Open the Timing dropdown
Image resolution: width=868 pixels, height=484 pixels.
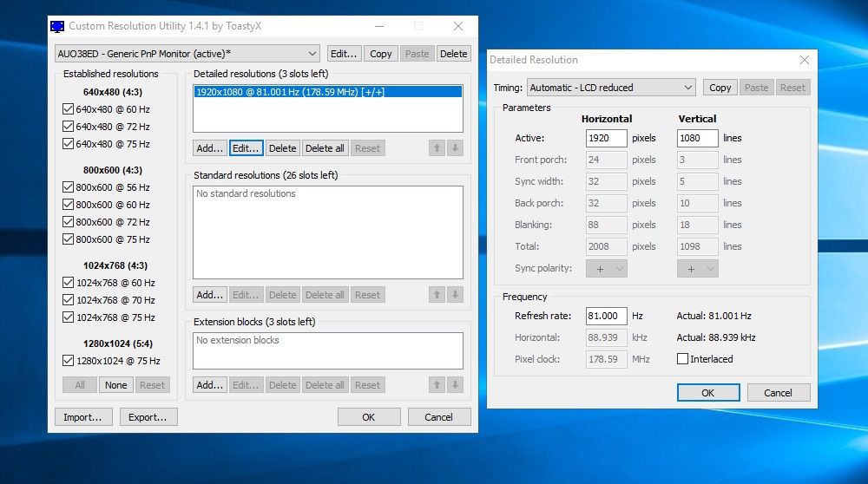coord(611,88)
